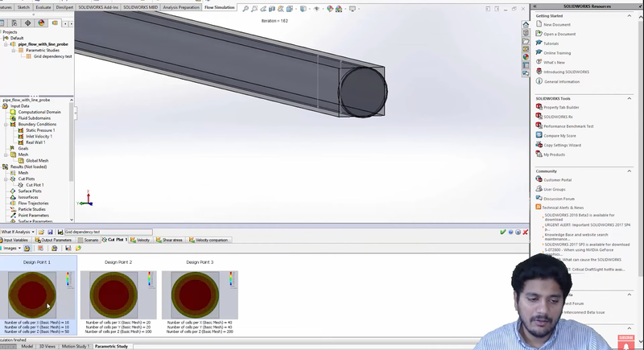The height and width of the screenshot is (350, 644).
Task: Open the Input Variables tab
Action: coord(14,240)
